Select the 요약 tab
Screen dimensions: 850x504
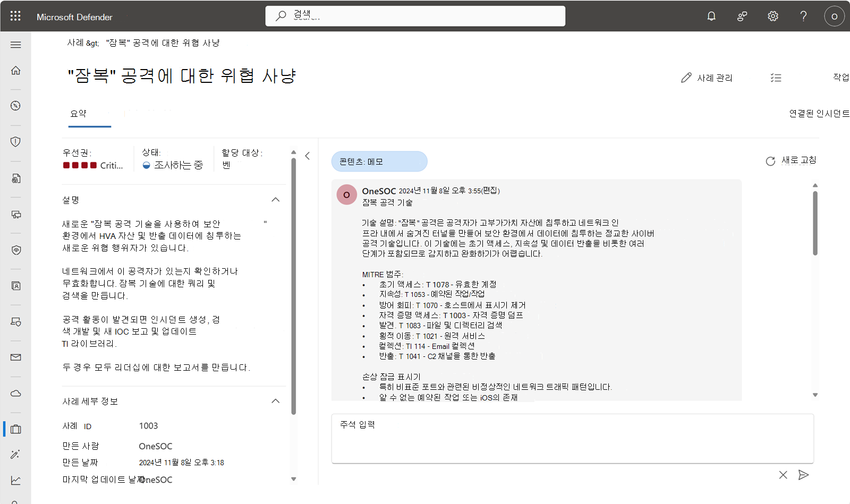(79, 114)
